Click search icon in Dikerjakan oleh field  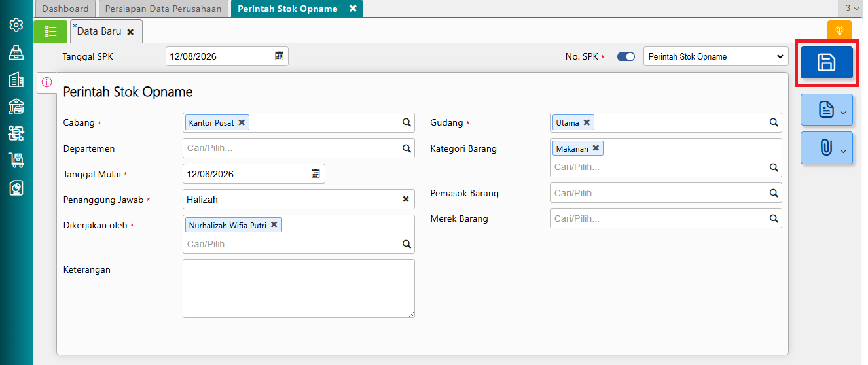click(x=407, y=244)
